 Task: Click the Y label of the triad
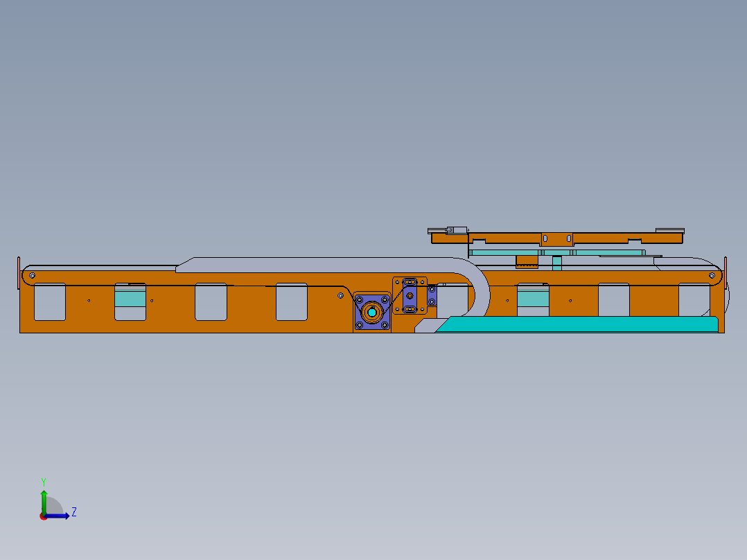tap(44, 482)
